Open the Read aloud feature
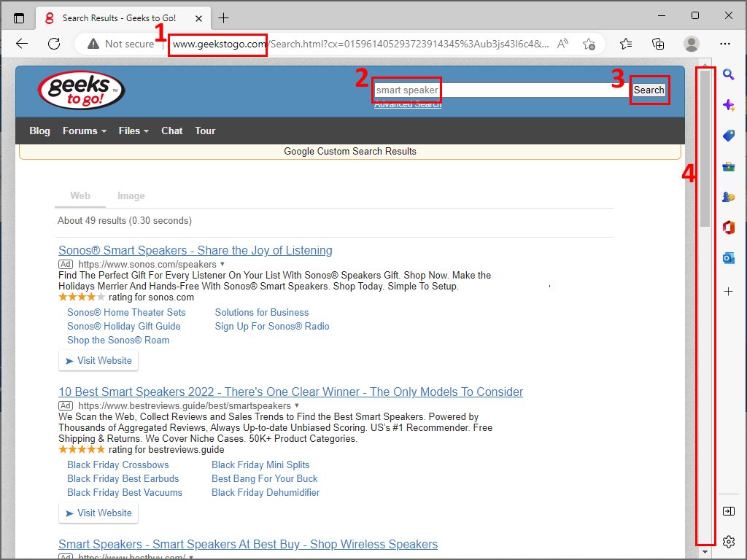747x560 pixels. click(x=562, y=44)
